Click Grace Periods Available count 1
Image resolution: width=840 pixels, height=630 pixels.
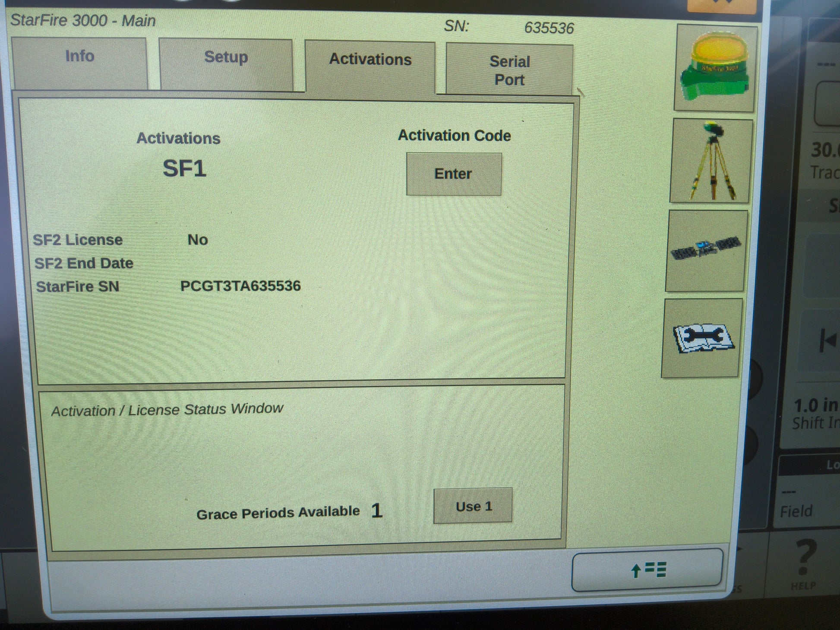(x=376, y=511)
